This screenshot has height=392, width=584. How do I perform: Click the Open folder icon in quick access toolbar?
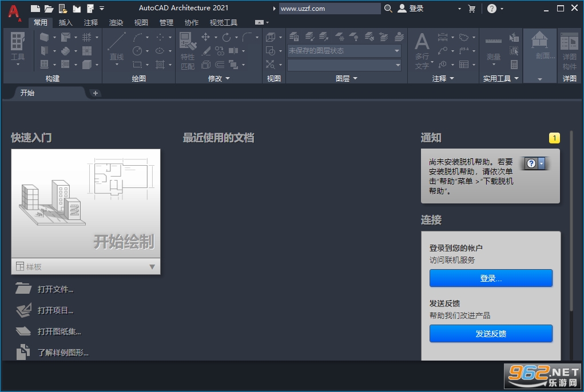point(49,8)
